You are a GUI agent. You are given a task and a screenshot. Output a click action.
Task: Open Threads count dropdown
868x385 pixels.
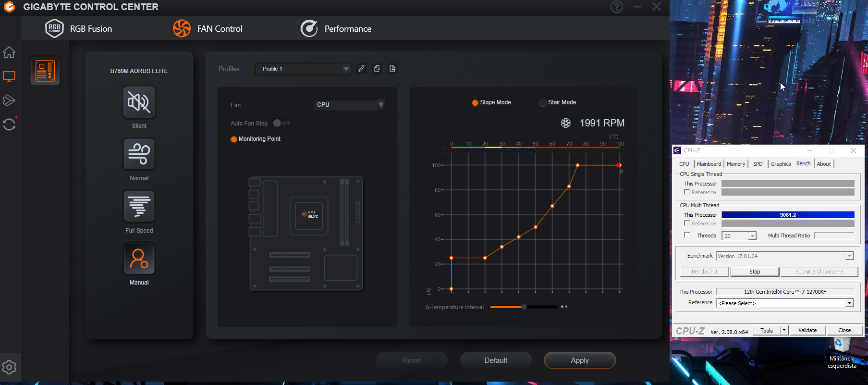752,236
